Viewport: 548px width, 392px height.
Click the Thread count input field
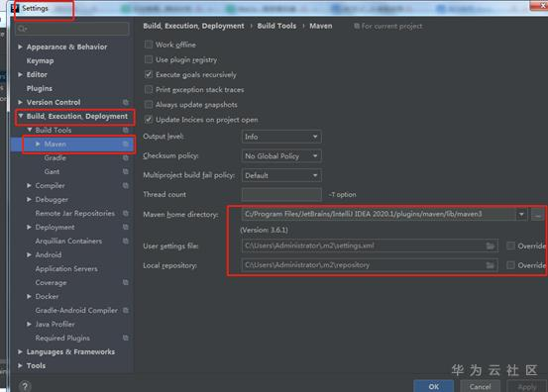click(281, 194)
